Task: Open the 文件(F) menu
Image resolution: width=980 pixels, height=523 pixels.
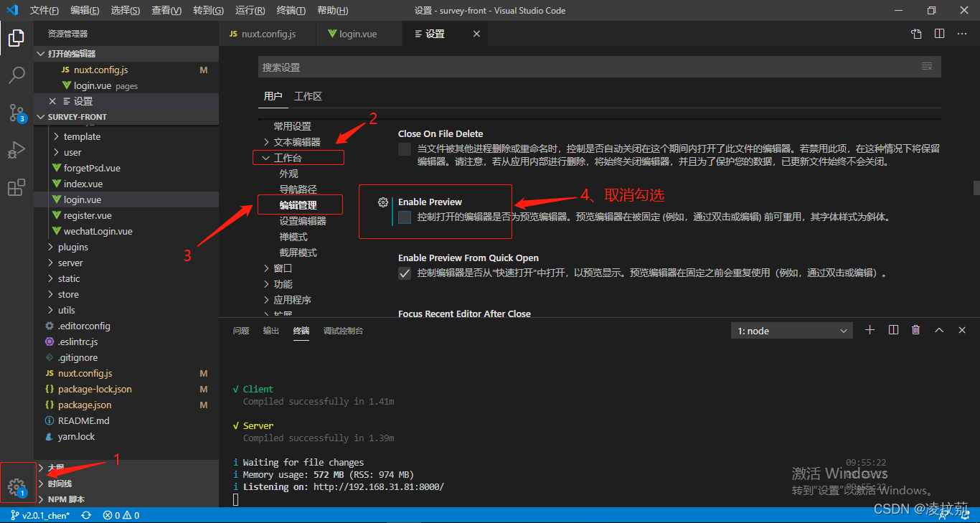Action: pyautogui.click(x=44, y=11)
